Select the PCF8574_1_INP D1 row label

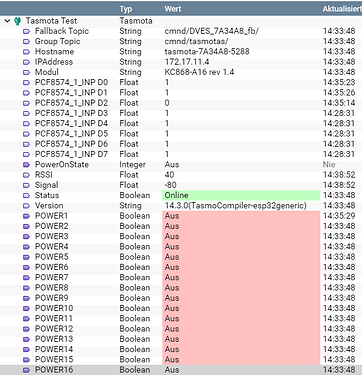(71, 93)
